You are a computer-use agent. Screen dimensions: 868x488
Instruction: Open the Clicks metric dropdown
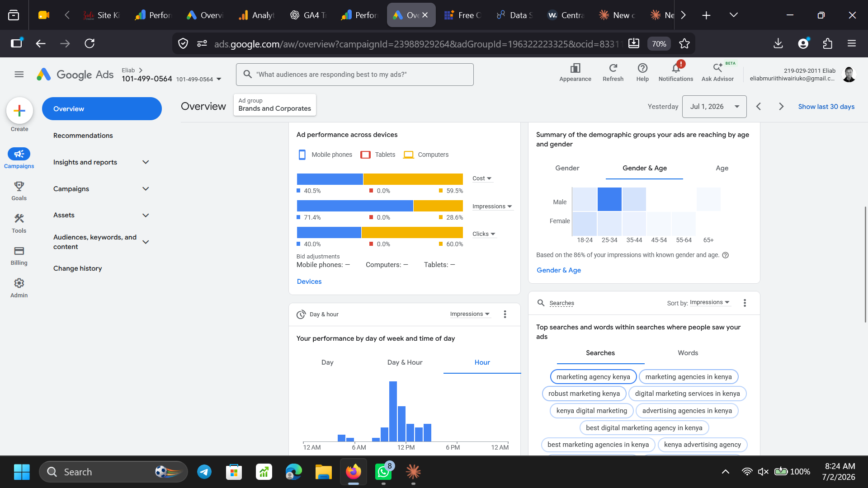pos(484,234)
